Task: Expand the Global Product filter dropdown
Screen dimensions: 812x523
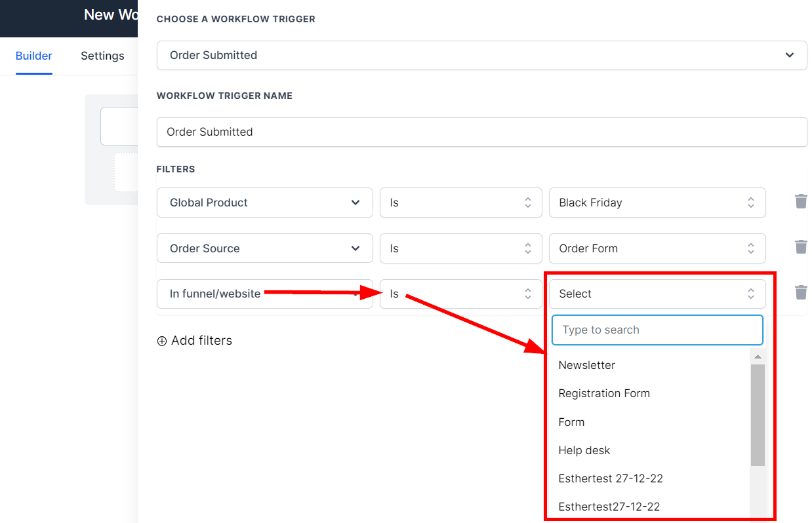Action: (264, 203)
